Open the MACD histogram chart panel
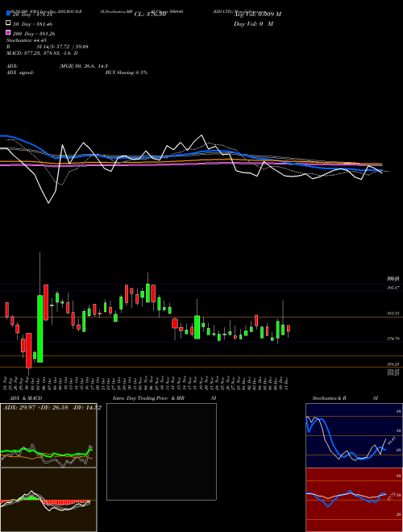403x532 pixels. pos(48,500)
